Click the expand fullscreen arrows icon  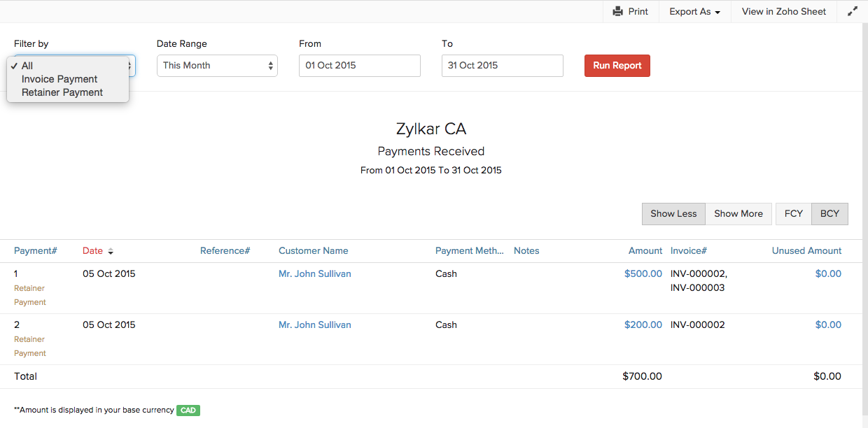pyautogui.click(x=853, y=11)
